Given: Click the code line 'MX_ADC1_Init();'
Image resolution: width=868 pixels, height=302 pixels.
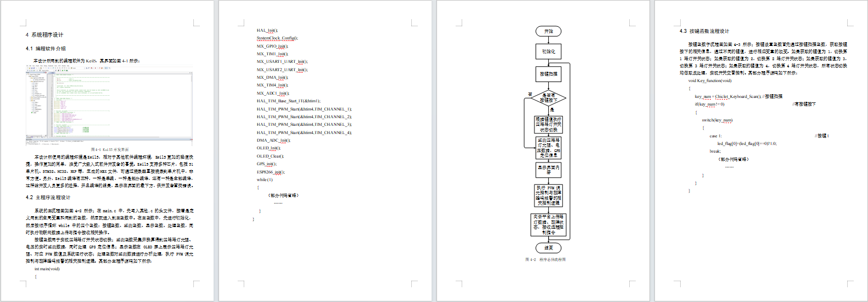Looking at the screenshot, I should click(x=273, y=94).
